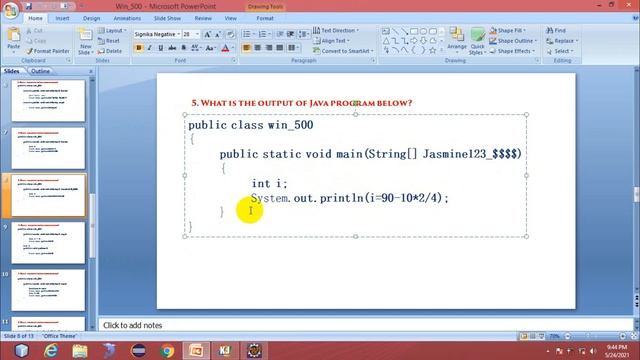Apply text shadow formatting

pyautogui.click(x=184, y=48)
